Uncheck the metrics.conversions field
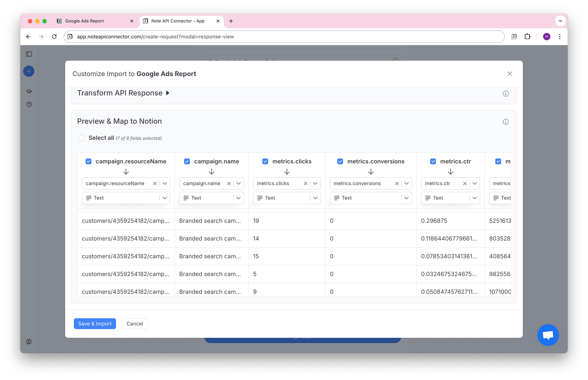This screenshot has height=380, width=588. (340, 162)
